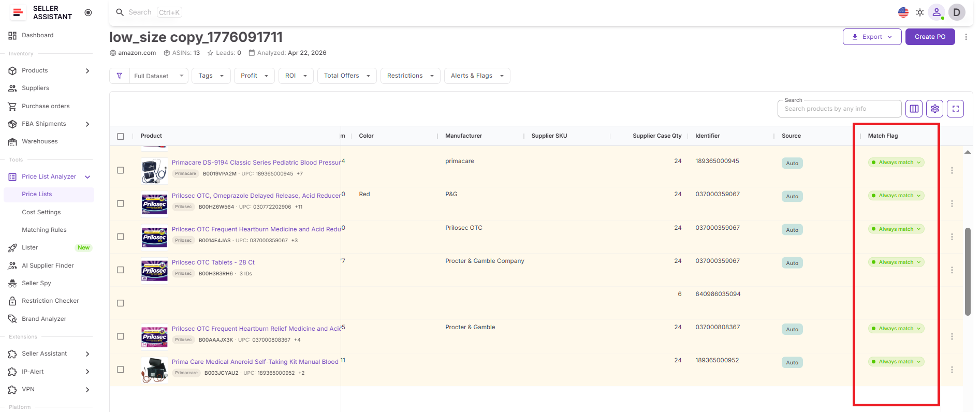Open the Tags filter dropdown
This screenshot has width=980, height=412.
[x=211, y=76]
